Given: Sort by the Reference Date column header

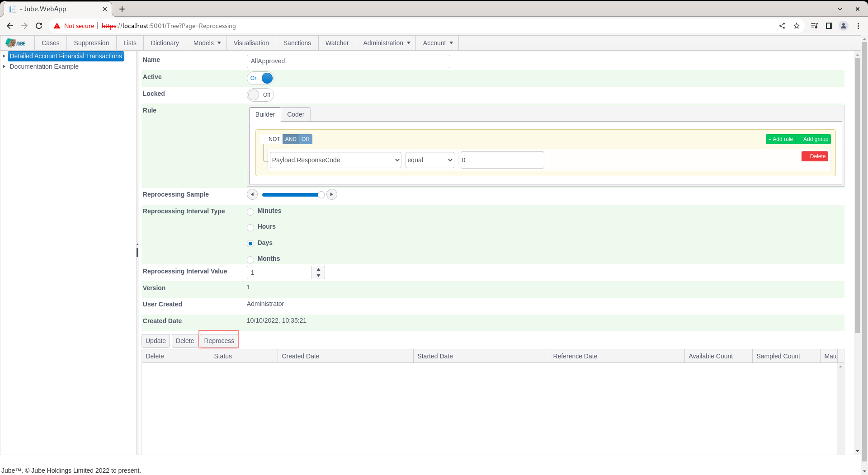Looking at the screenshot, I should click(617, 356).
